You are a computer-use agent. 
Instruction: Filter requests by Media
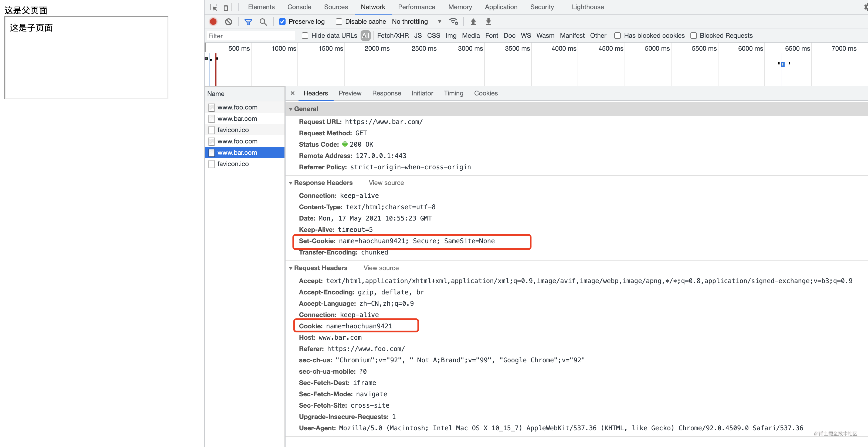471,36
